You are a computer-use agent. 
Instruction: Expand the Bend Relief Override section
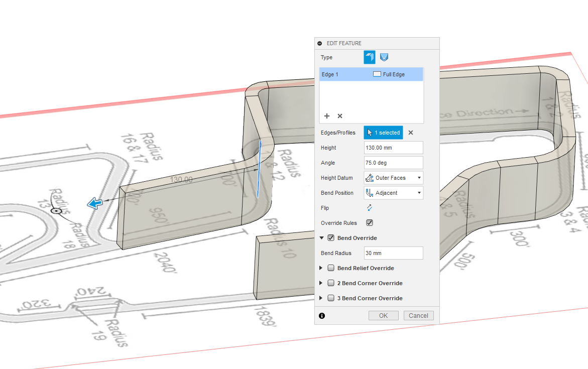pyautogui.click(x=321, y=268)
